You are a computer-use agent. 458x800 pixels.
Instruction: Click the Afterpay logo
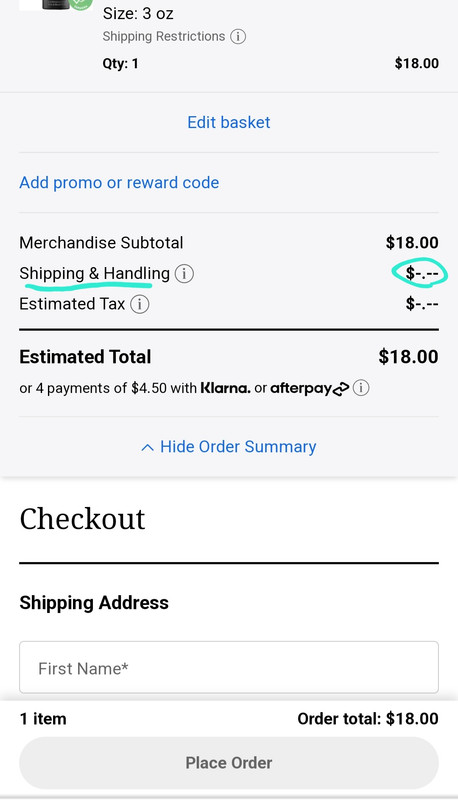coord(310,389)
